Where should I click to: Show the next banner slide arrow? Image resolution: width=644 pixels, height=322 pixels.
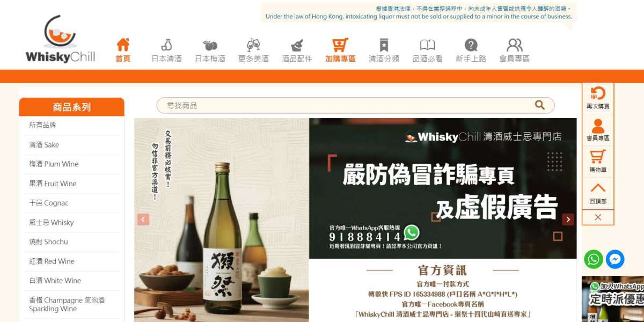(568, 219)
